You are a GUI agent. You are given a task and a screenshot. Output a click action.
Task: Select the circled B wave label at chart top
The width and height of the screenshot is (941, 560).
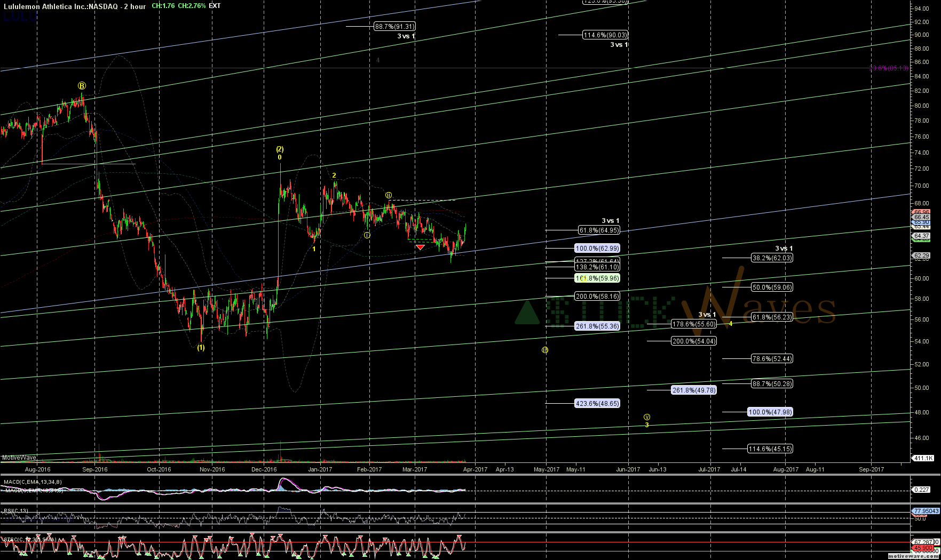coord(82,85)
